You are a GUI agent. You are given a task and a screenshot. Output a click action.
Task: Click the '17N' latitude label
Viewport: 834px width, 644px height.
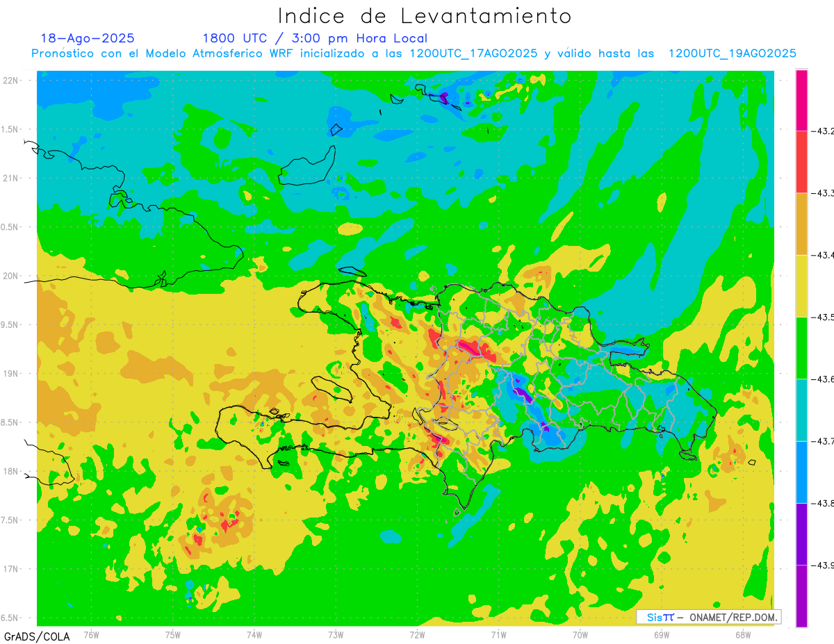click(10, 569)
